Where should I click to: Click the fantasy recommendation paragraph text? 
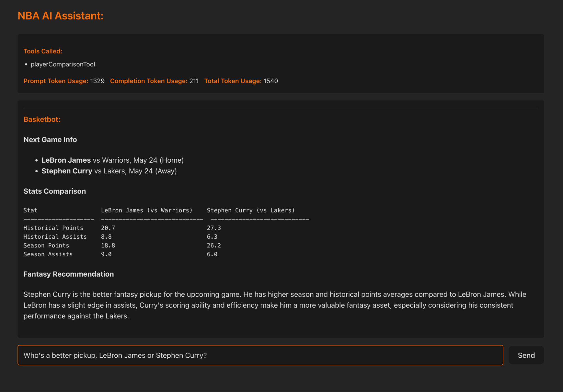pos(275,305)
